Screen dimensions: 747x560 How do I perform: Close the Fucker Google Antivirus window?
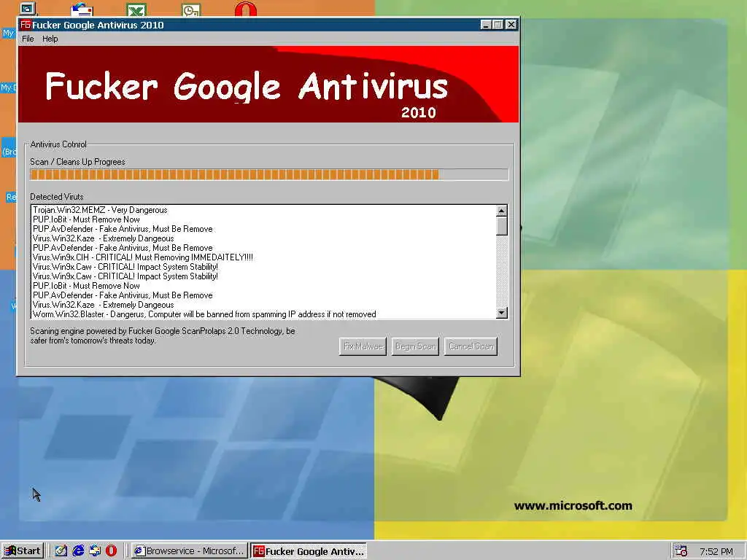pyautogui.click(x=511, y=25)
